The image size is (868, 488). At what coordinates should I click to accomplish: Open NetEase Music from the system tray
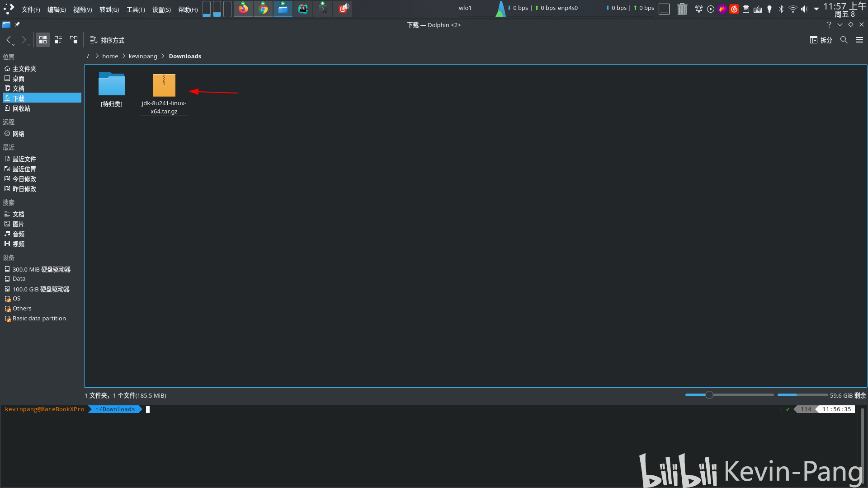734,9
